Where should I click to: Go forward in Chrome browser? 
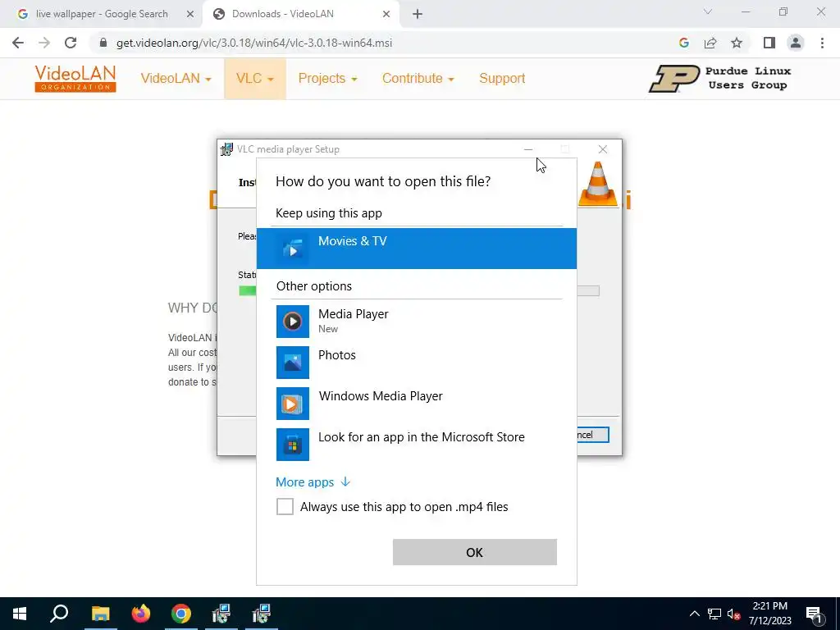[x=44, y=43]
